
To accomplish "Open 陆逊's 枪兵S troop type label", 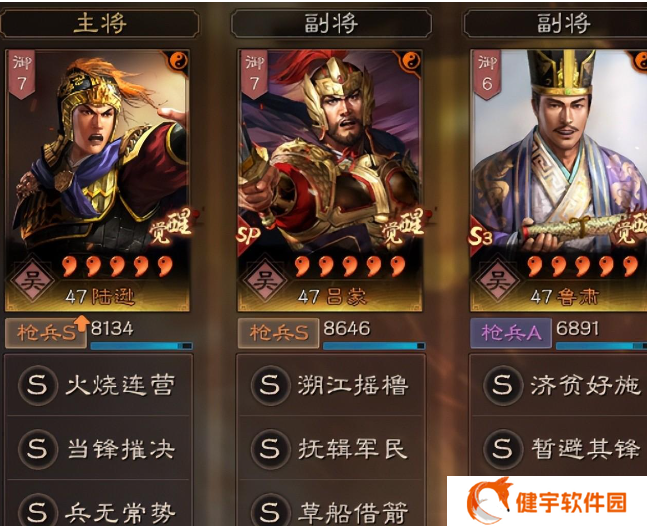I will (46, 333).
